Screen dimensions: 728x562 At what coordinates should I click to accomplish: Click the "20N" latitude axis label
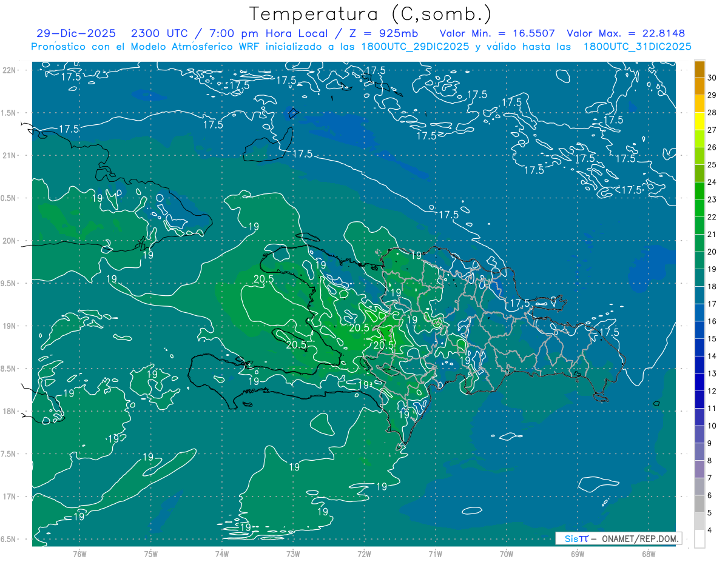tap(9, 241)
